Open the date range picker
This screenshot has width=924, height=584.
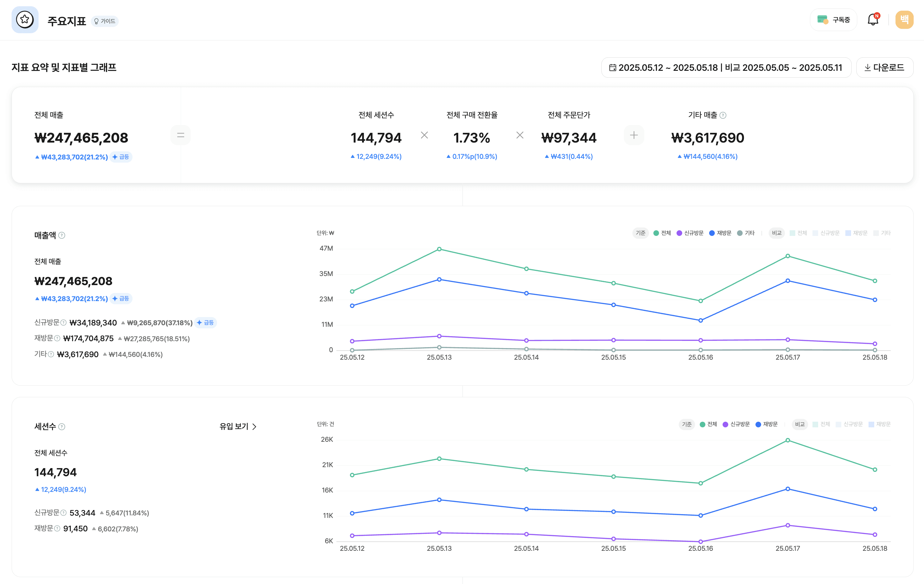tap(726, 68)
